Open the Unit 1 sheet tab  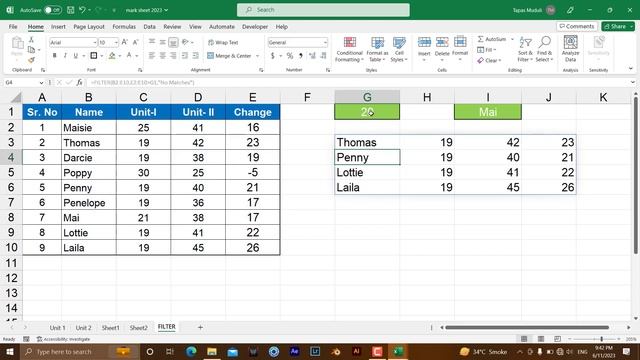coord(57,327)
